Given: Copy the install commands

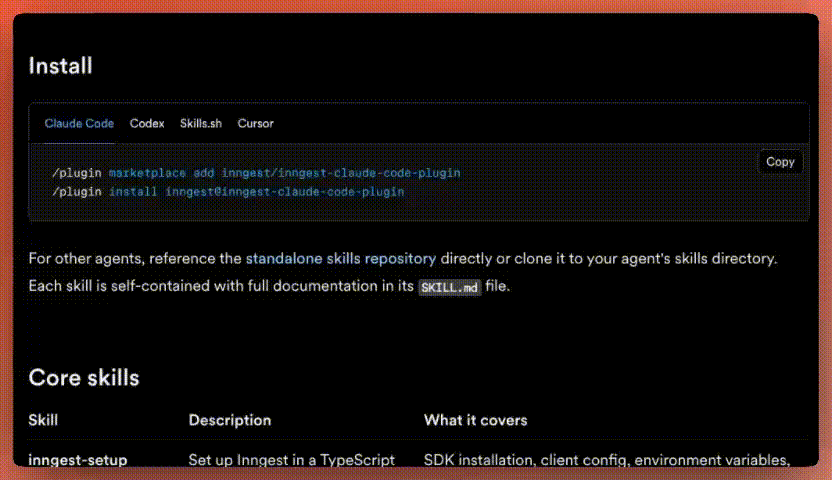Looking at the screenshot, I should tap(780, 162).
